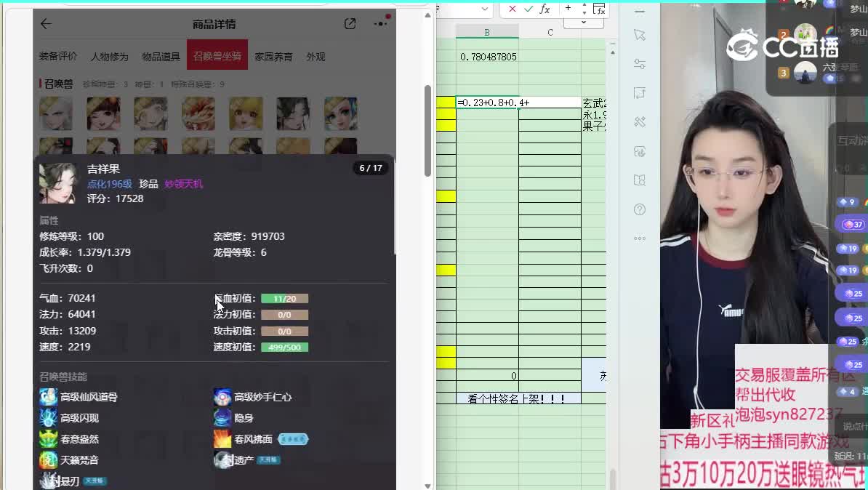Click the plus zoom icon in formula bar

(x=568, y=8)
